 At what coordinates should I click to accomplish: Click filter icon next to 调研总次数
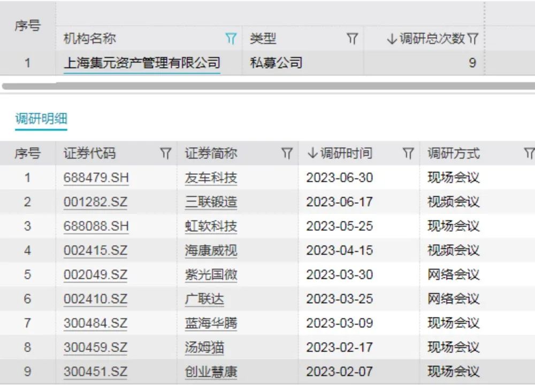point(473,39)
